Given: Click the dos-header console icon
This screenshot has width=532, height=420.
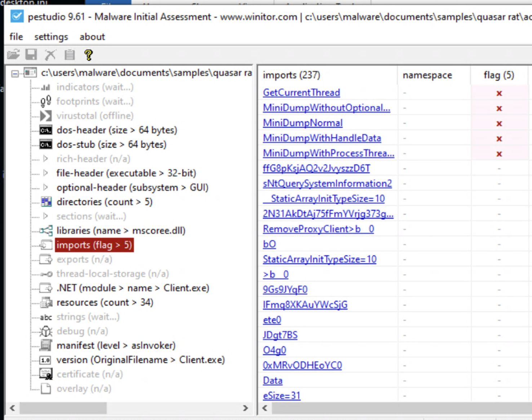Looking at the screenshot, I should point(46,130).
